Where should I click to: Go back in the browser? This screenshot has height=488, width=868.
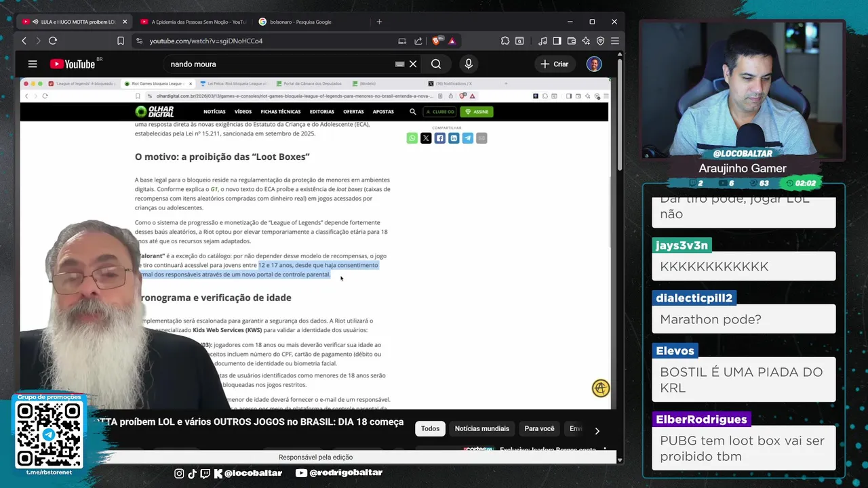point(24,41)
